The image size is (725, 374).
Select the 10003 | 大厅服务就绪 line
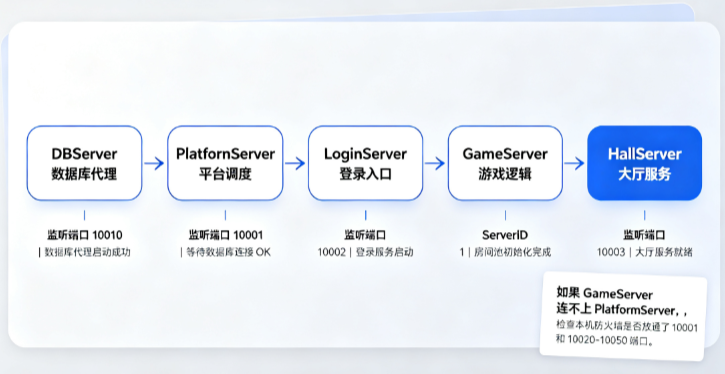click(x=645, y=252)
